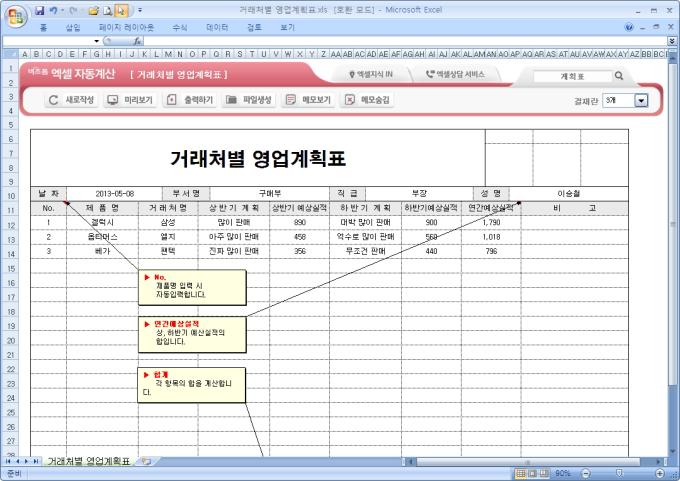The width and height of the screenshot is (680, 481).
Task: Open the Office button menu
Action: [16, 16]
